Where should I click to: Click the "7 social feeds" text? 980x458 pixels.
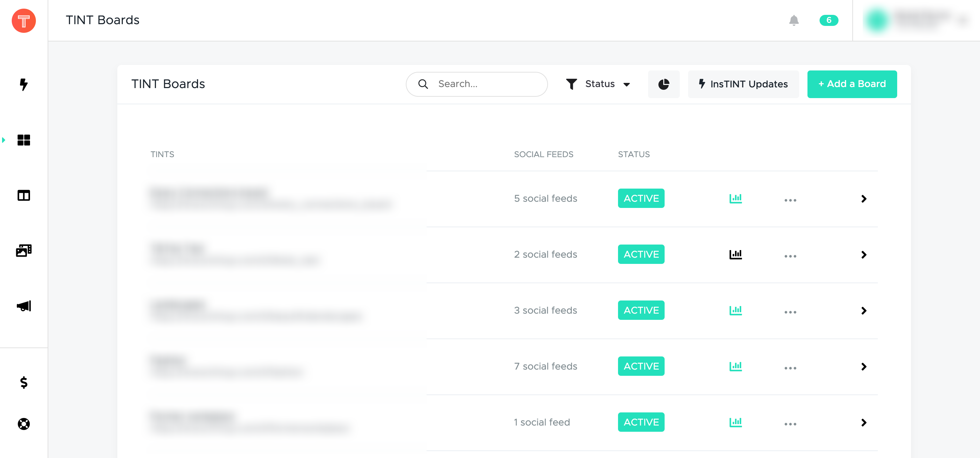click(x=546, y=366)
